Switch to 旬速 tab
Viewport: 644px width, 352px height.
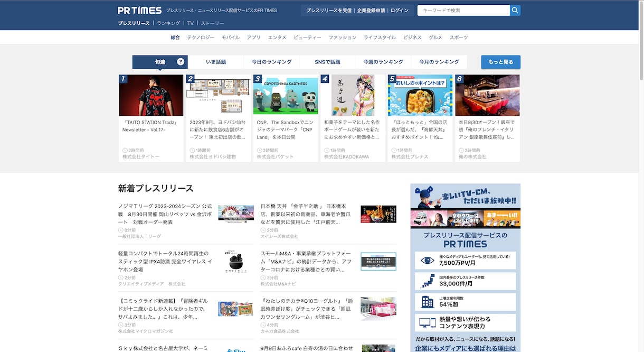click(x=160, y=62)
